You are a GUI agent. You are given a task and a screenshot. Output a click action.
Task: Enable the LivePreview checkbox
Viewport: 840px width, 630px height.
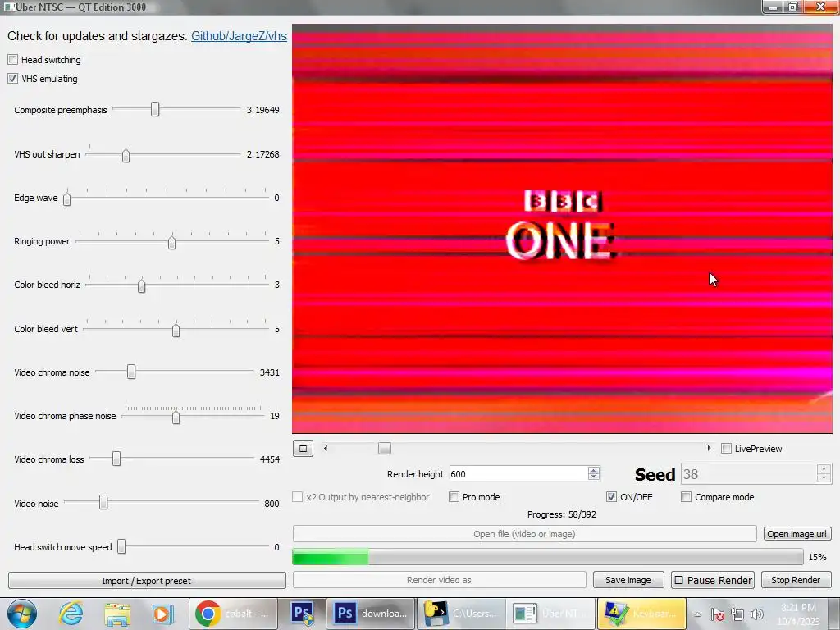(x=727, y=449)
